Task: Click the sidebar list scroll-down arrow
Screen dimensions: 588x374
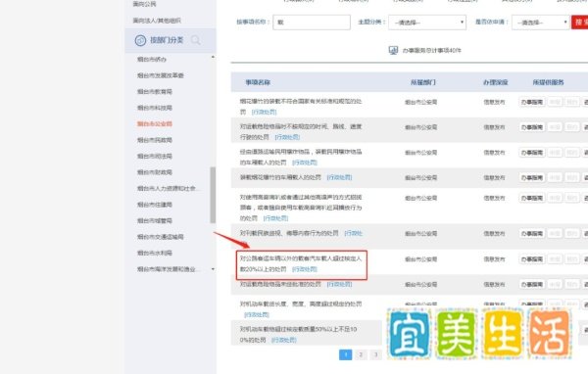Action: pos(213,269)
